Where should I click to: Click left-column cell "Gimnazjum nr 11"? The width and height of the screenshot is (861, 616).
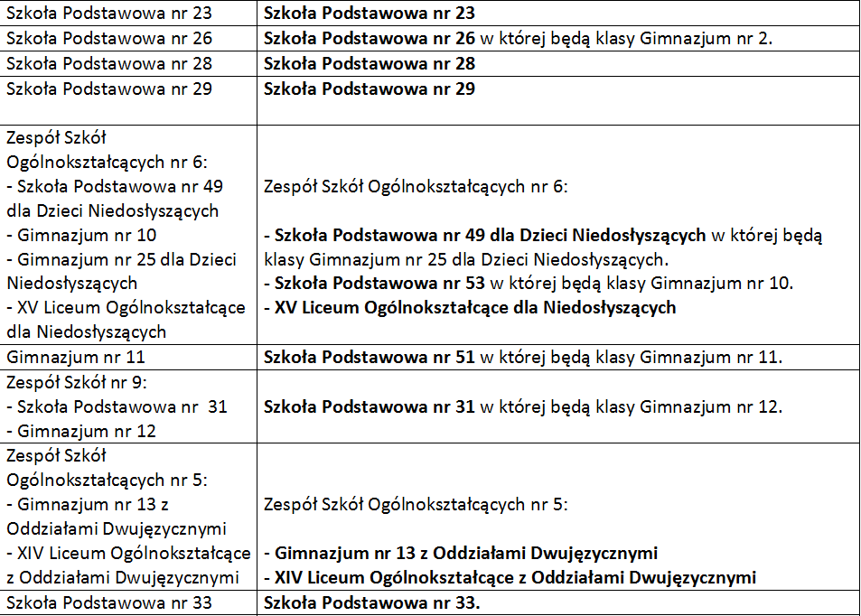[x=76, y=357]
